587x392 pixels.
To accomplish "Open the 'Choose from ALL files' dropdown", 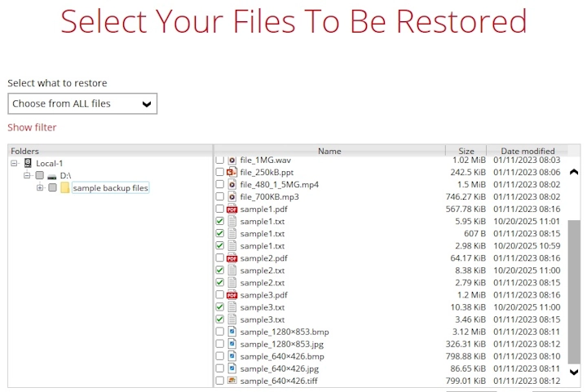I will coord(82,104).
